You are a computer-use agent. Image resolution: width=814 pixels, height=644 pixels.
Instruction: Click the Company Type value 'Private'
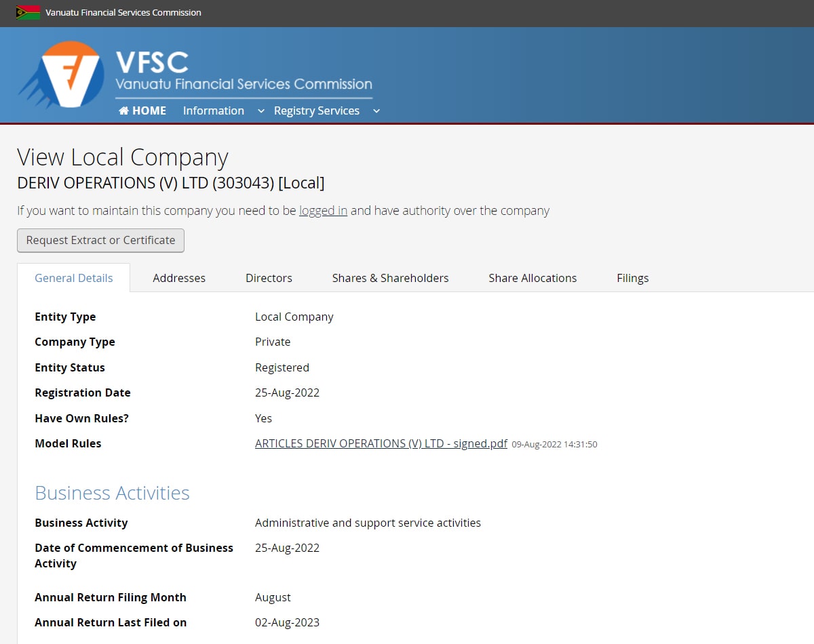click(x=273, y=342)
